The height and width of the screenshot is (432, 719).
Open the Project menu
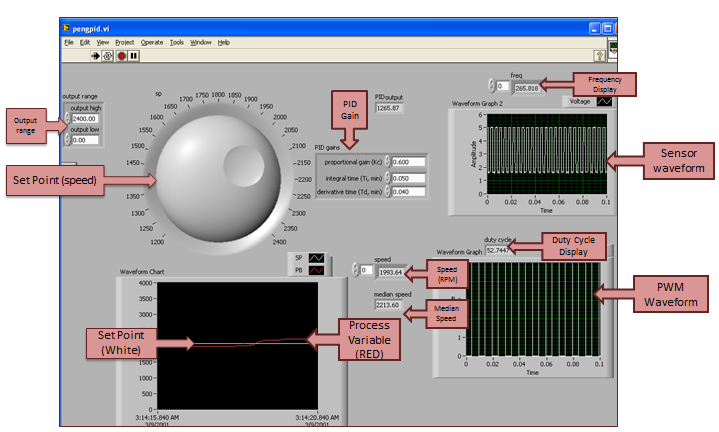125,42
